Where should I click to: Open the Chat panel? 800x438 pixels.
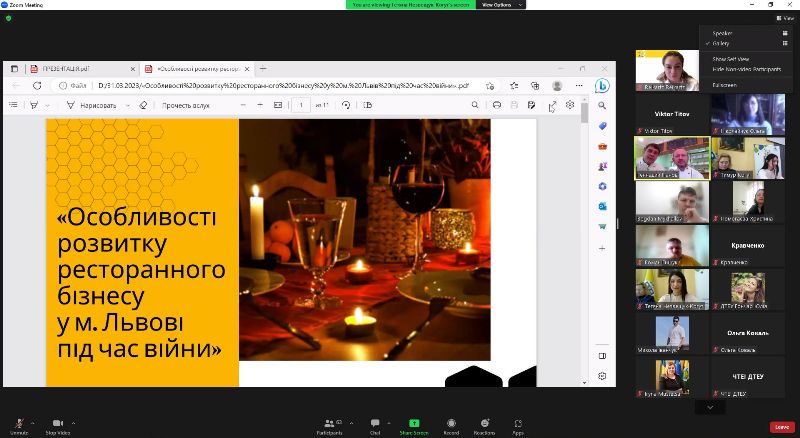point(375,423)
